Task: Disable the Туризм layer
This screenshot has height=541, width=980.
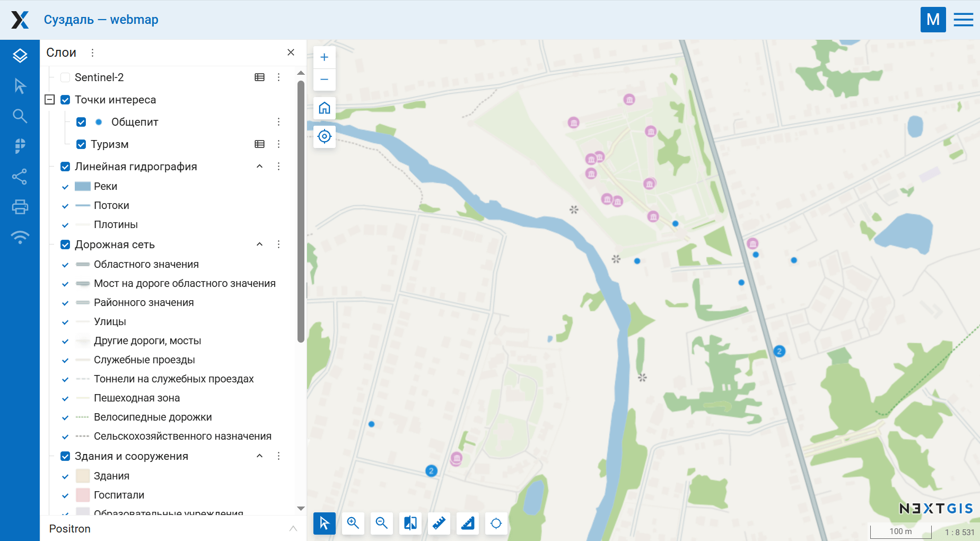Action: [81, 144]
